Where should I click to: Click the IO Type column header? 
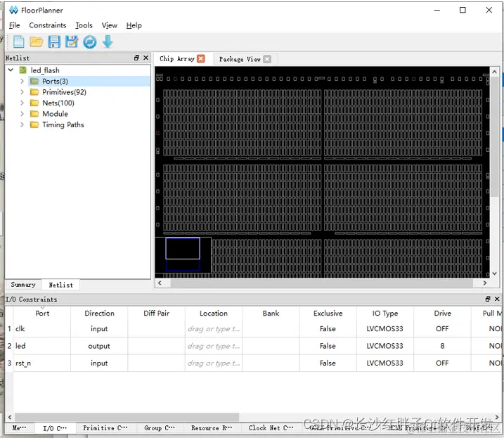385,313
